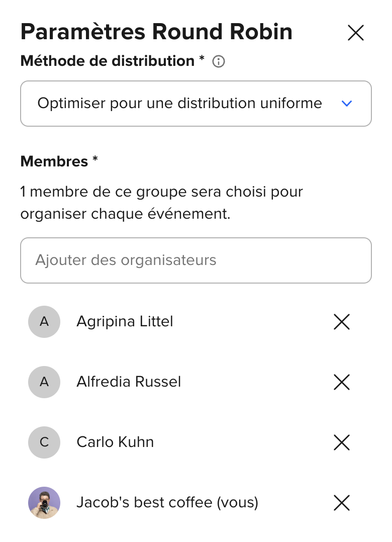Select Jacob's best coffee (vous) entry

[167, 502]
